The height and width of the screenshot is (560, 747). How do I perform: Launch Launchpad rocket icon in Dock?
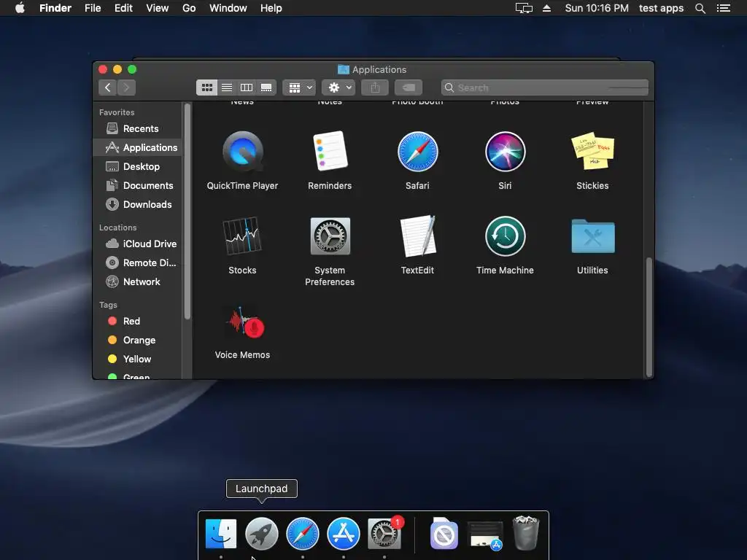(x=262, y=534)
